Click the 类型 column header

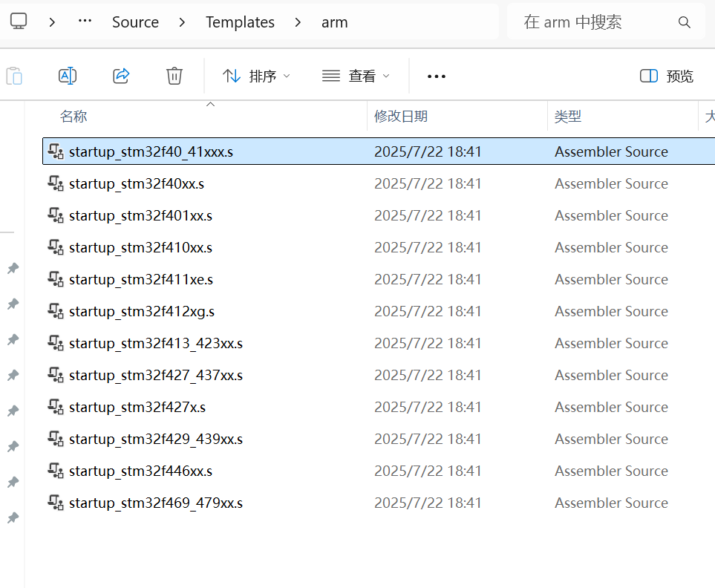point(567,117)
